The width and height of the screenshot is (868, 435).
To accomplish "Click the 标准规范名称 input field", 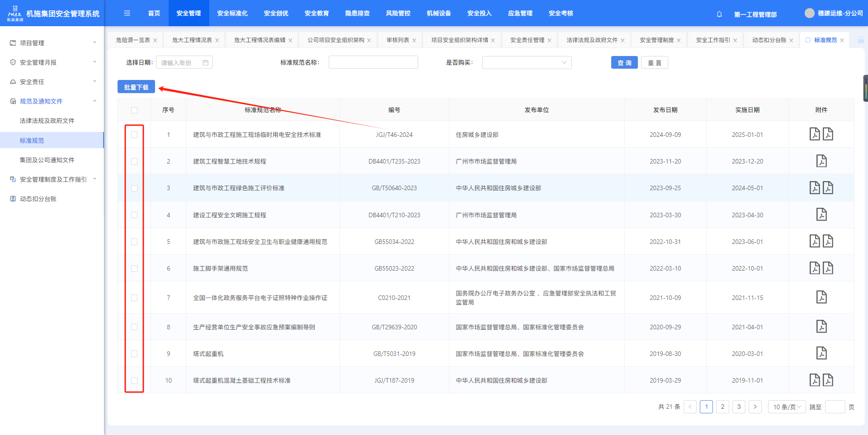I will coord(373,63).
